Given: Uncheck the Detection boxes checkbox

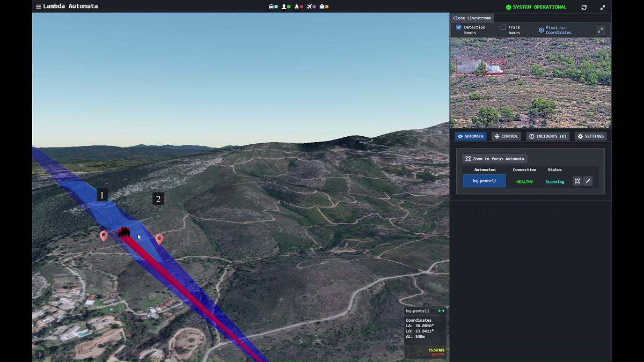Looking at the screenshot, I should tap(459, 27).
